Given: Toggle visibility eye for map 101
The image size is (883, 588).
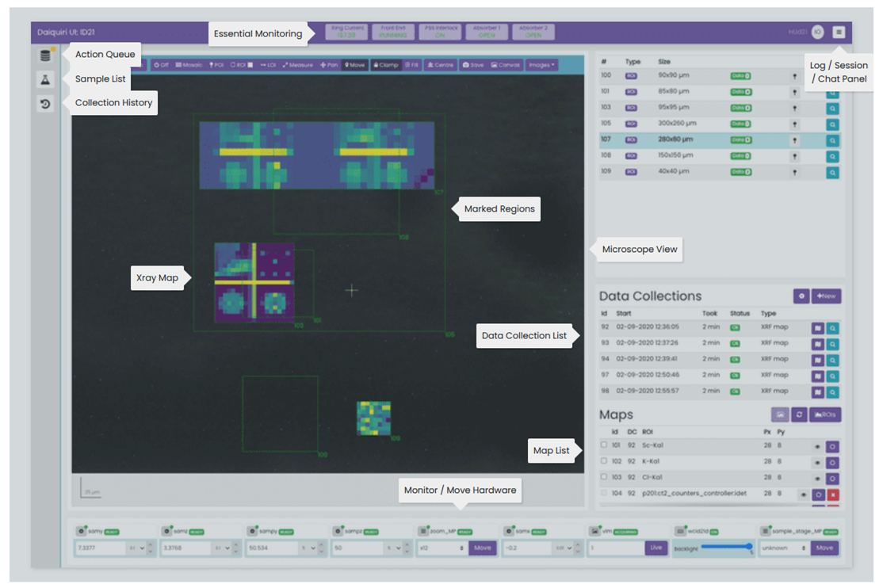Looking at the screenshot, I should click(817, 447).
